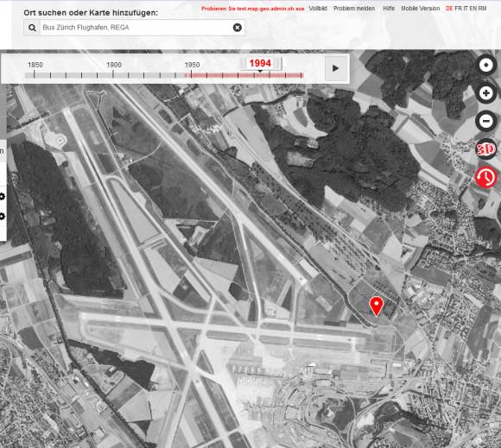Open the Hilfe help link
Screen dimensions: 501x448
(389, 9)
